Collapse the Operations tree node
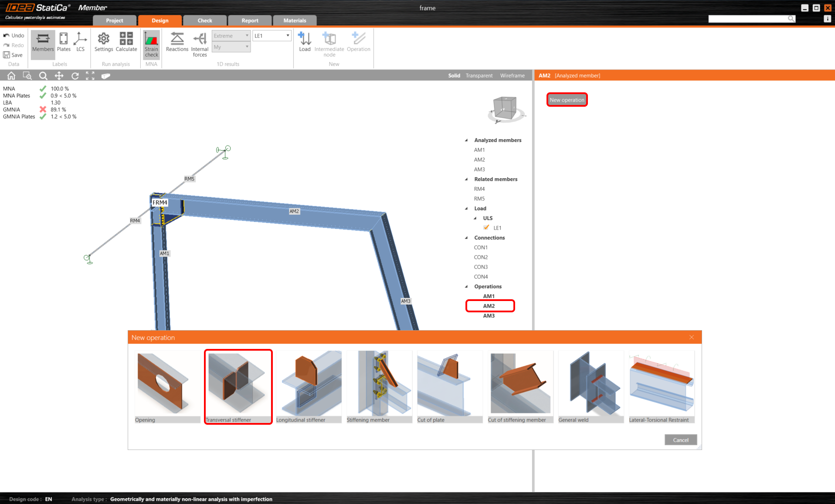Screen dimensions: 835x504 tap(466, 287)
